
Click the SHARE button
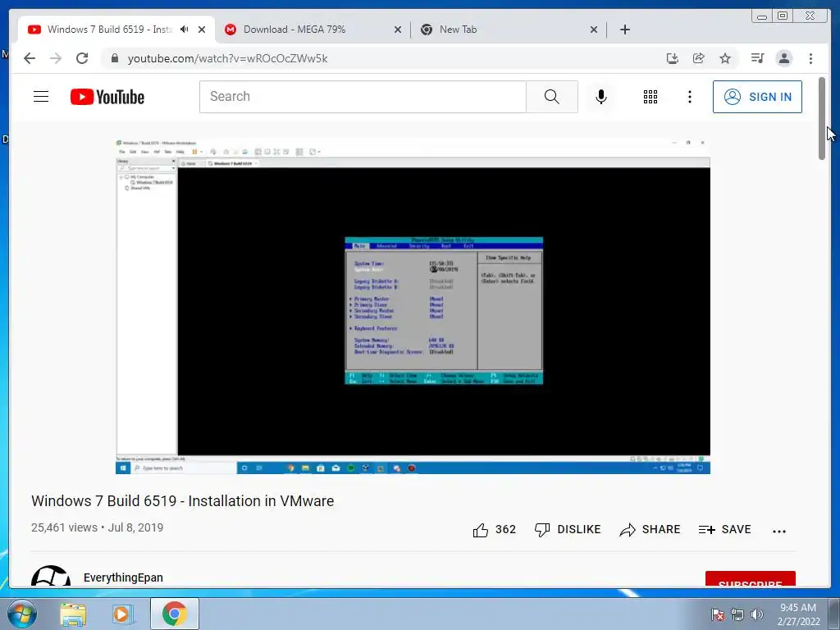(x=650, y=530)
